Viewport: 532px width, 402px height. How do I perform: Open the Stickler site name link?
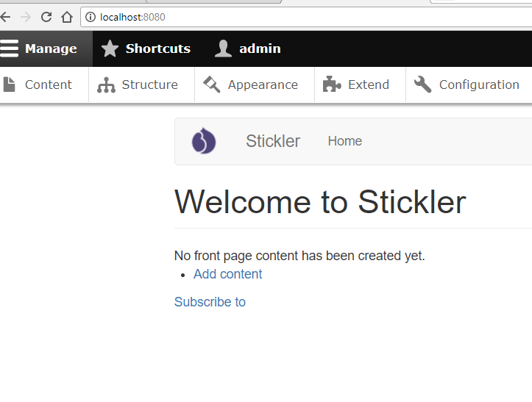[273, 141]
